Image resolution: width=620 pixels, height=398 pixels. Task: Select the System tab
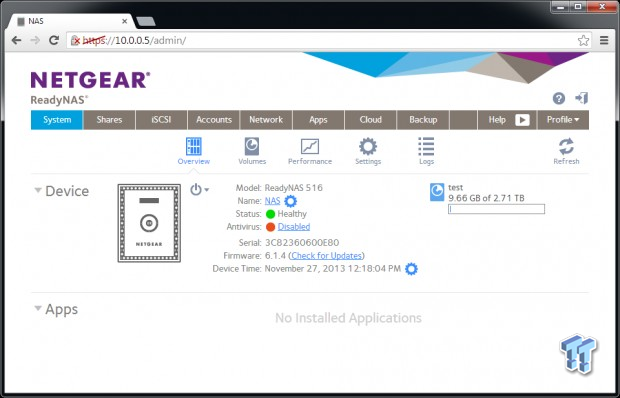[57, 120]
